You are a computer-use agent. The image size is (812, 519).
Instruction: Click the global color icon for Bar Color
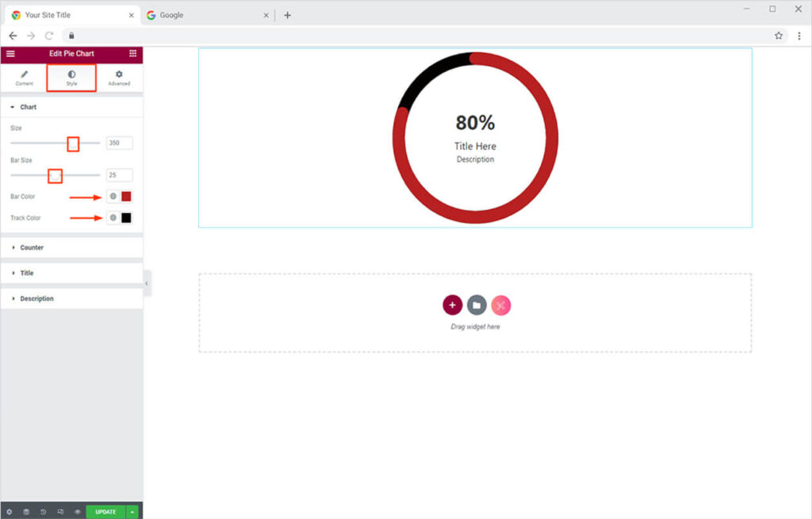[113, 197]
